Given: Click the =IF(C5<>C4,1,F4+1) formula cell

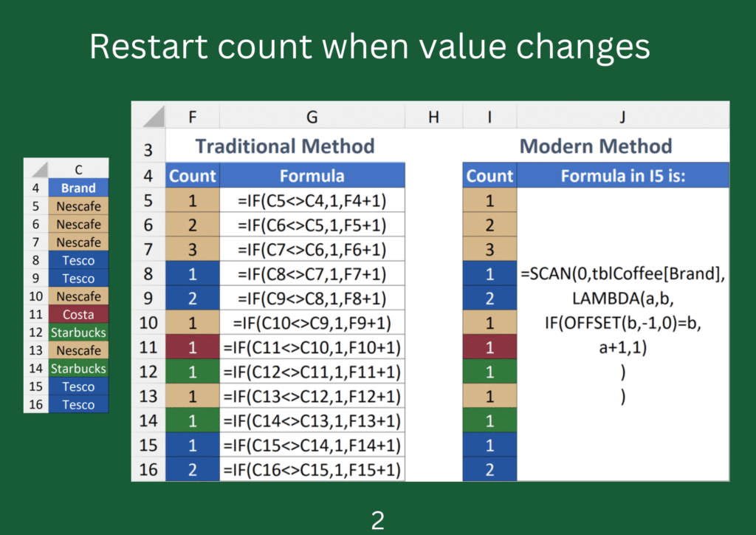Looking at the screenshot, I should click(x=312, y=200).
